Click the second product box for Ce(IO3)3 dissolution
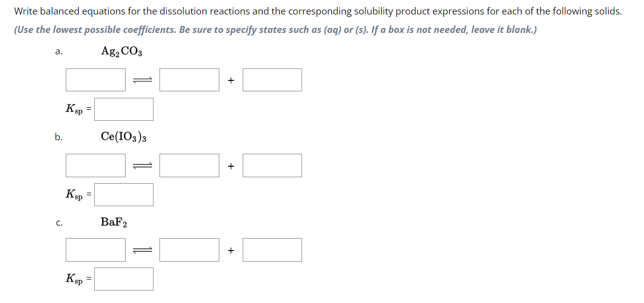Viewport: 644px width, 303px height. 272,165
